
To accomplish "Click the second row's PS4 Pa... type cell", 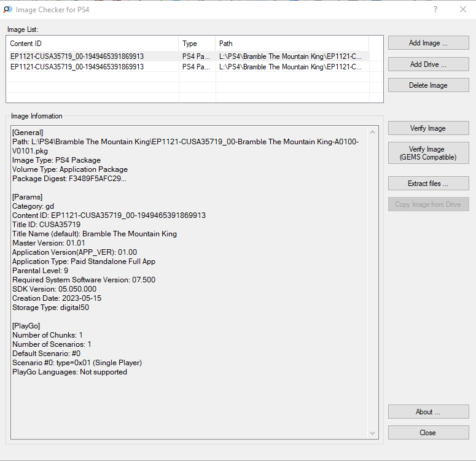I will 196,67.
